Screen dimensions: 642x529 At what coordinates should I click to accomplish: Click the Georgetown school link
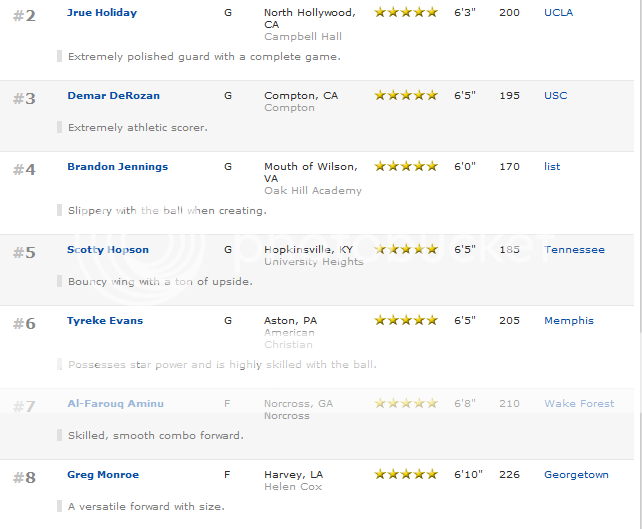pyautogui.click(x=576, y=475)
